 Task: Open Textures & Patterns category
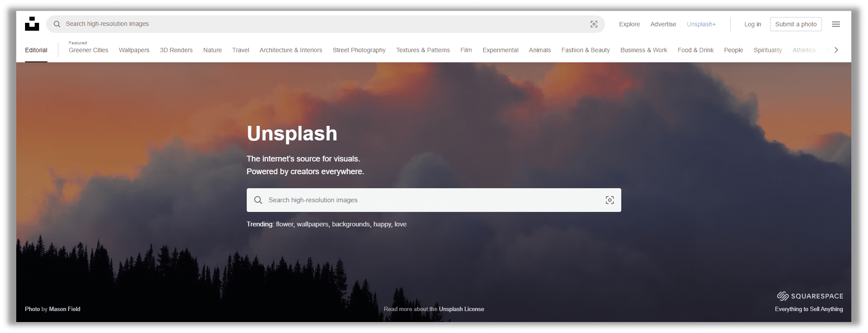click(423, 50)
